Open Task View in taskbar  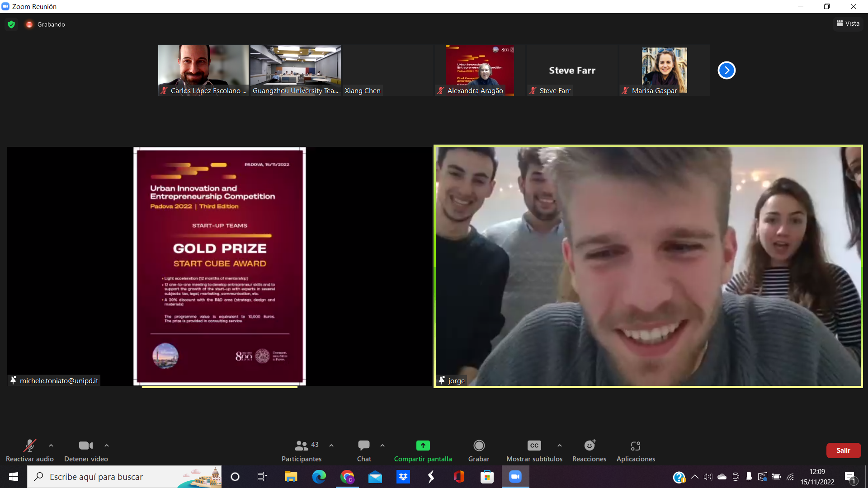click(262, 477)
